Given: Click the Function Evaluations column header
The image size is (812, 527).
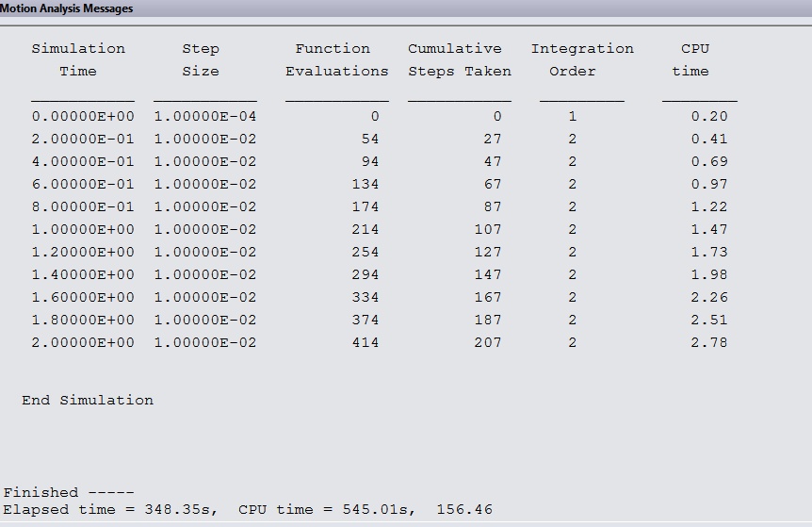Looking at the screenshot, I should tap(336, 59).
